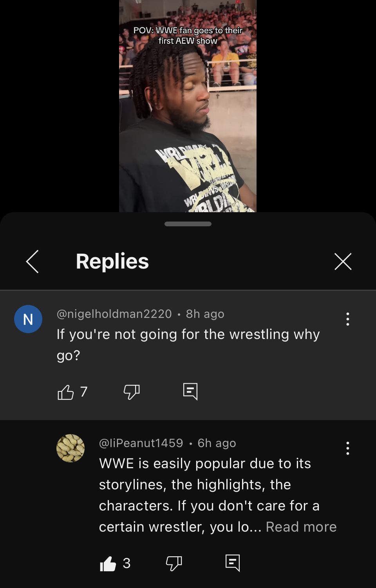This screenshot has height=588, width=376.
Task: Open more options for liPeanut1459's reply
Action: click(347, 448)
